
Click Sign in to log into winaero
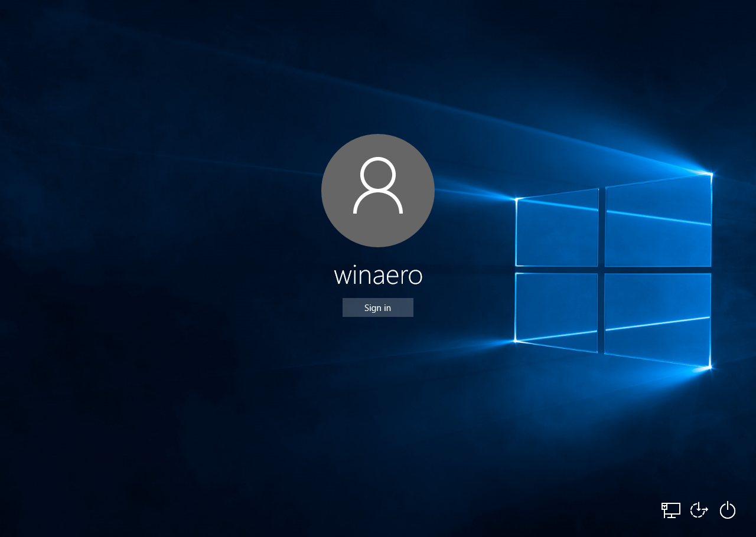click(x=378, y=307)
